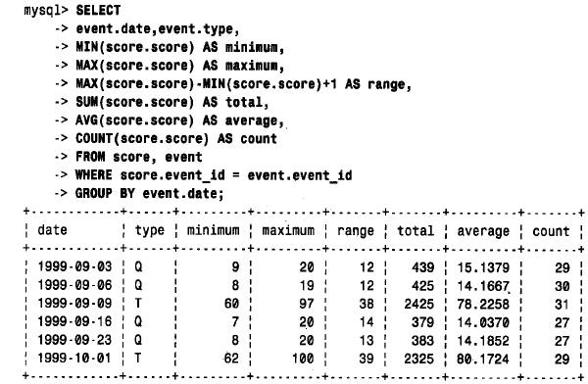Click the 'type' column header in the table
588x384 pixels.
pos(150,230)
